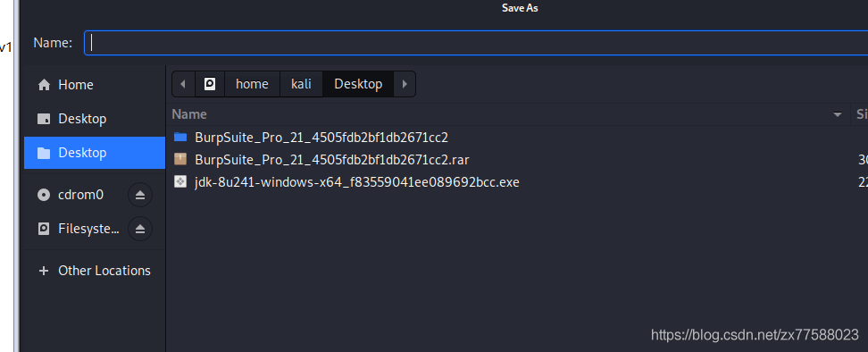Click the plus icon for Other Locations
The height and width of the screenshot is (352, 868).
click(x=43, y=271)
